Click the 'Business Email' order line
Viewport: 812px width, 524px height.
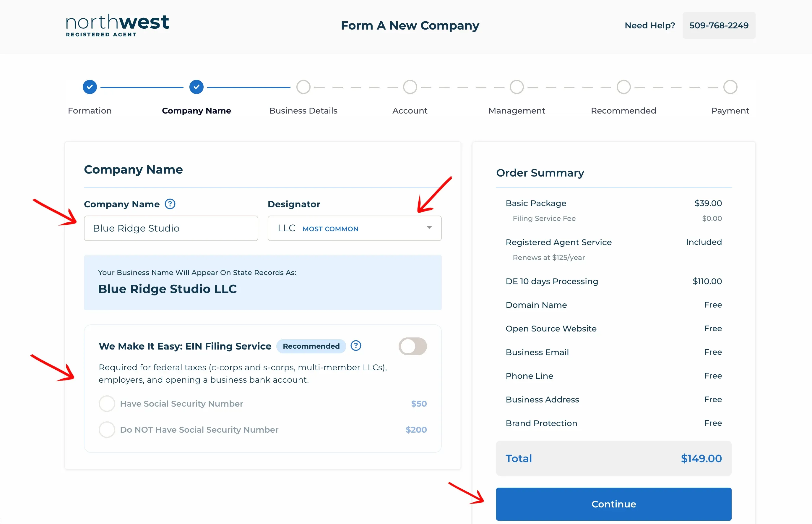537,352
